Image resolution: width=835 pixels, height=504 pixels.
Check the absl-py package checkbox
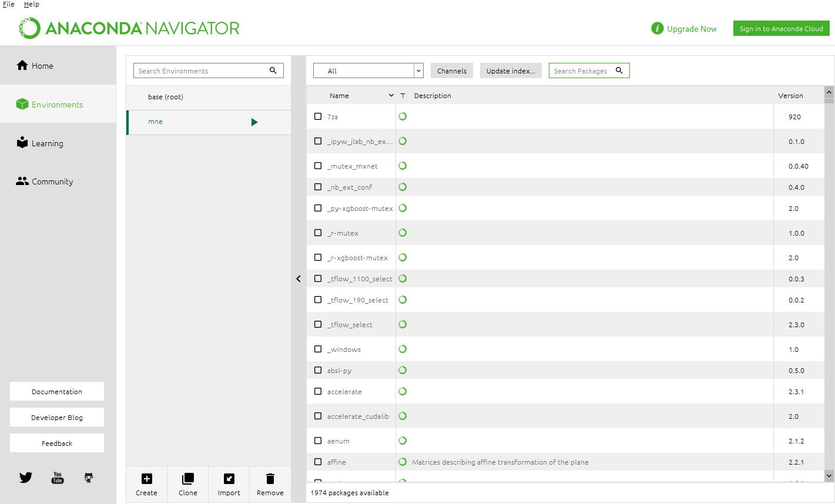pyautogui.click(x=318, y=370)
